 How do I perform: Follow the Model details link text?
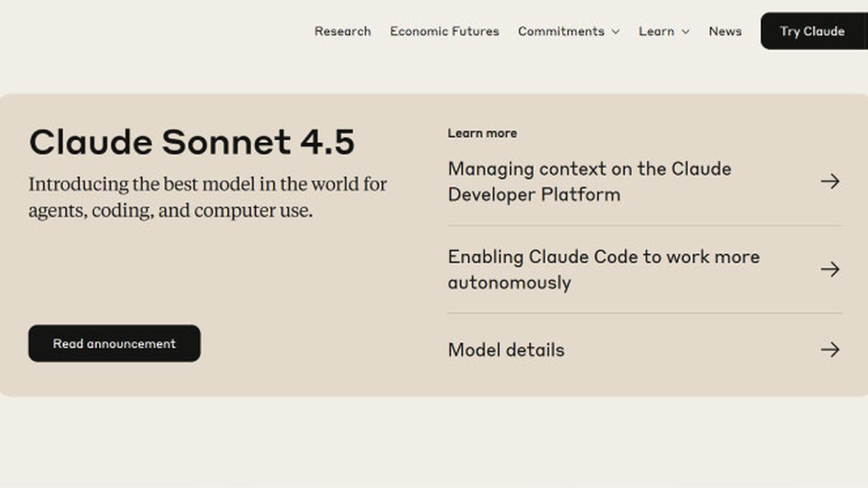[506, 350]
